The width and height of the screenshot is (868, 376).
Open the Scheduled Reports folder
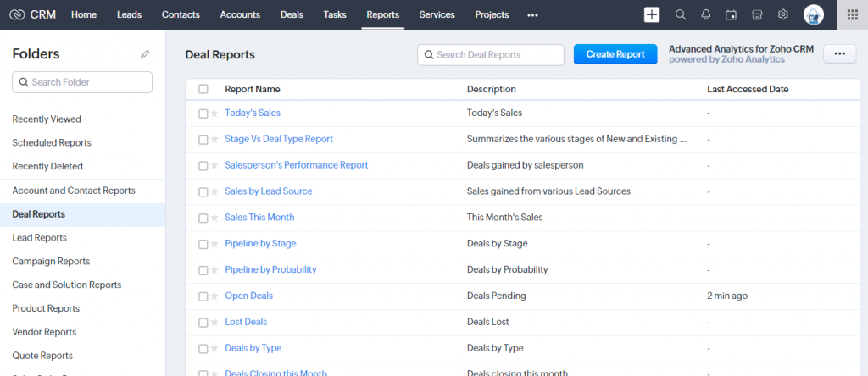pyautogui.click(x=52, y=142)
